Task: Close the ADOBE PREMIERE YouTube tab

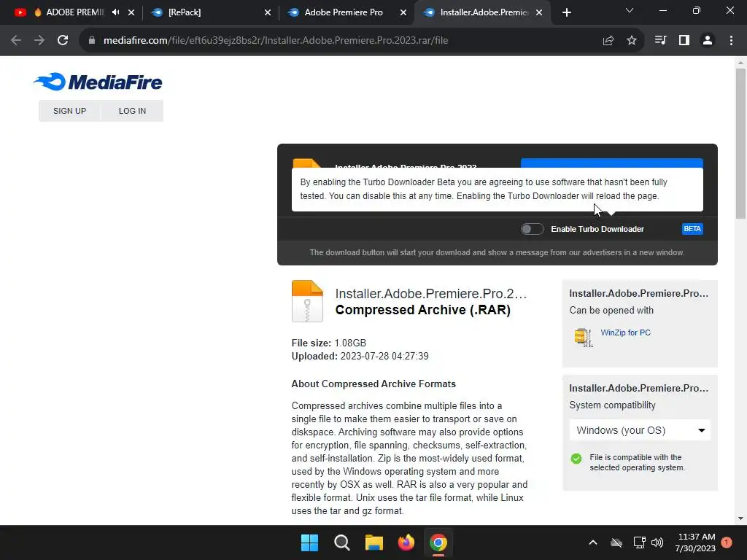Action: click(x=131, y=12)
